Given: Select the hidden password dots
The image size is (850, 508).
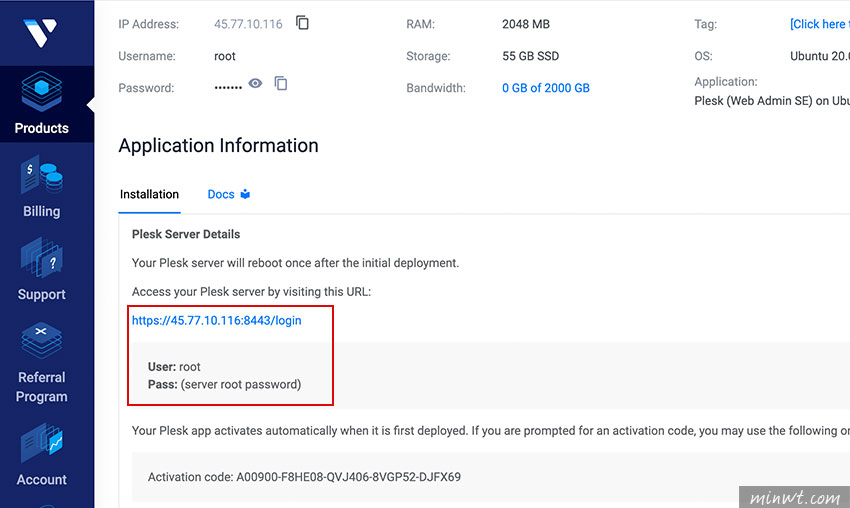Looking at the screenshot, I should pyautogui.click(x=228, y=87).
